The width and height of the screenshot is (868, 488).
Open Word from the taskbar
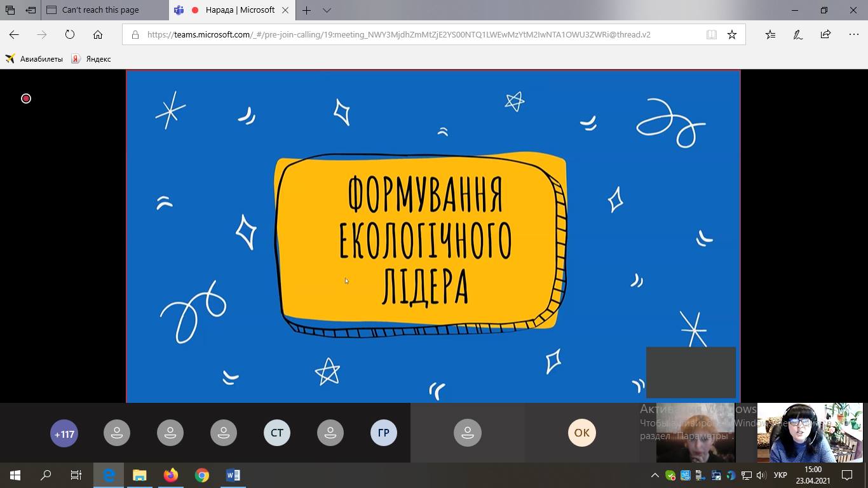coord(233,475)
